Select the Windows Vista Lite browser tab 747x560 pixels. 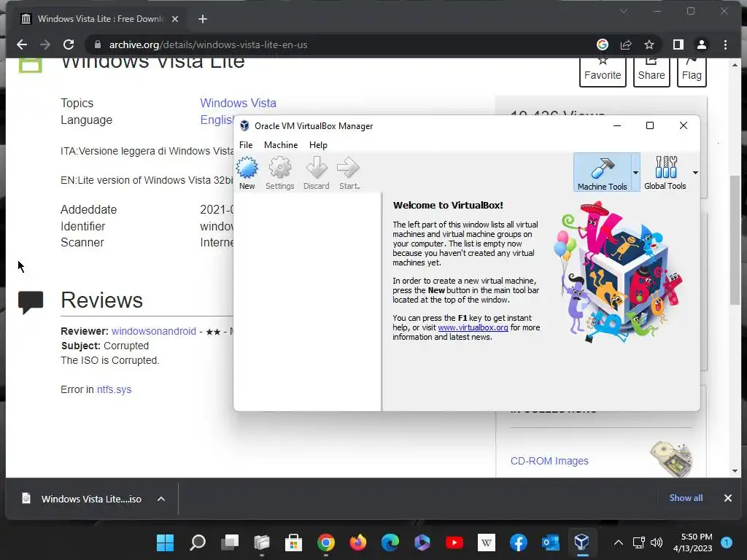click(x=100, y=19)
